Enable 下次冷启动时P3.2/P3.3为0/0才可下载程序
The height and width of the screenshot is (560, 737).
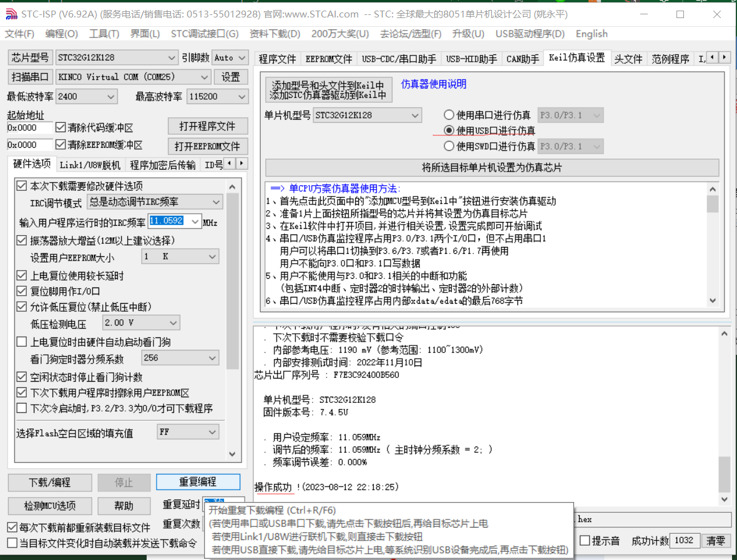click(22, 408)
